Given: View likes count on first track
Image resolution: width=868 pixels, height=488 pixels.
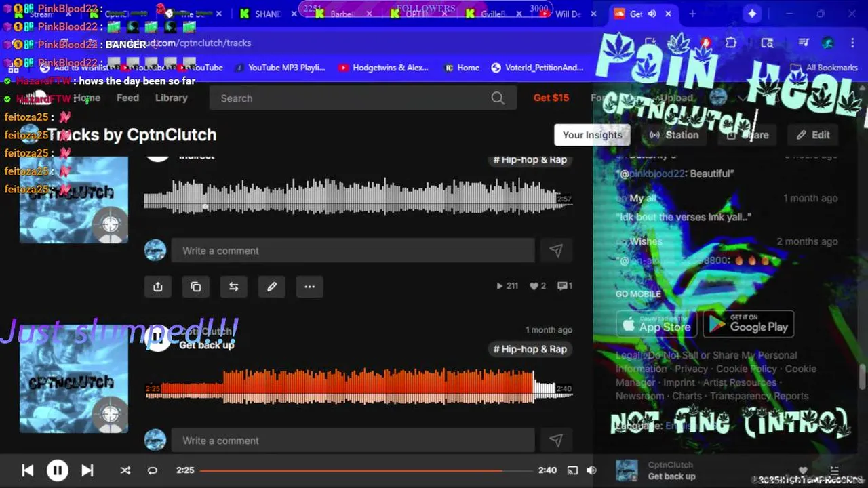Looking at the screenshot, I should [538, 286].
